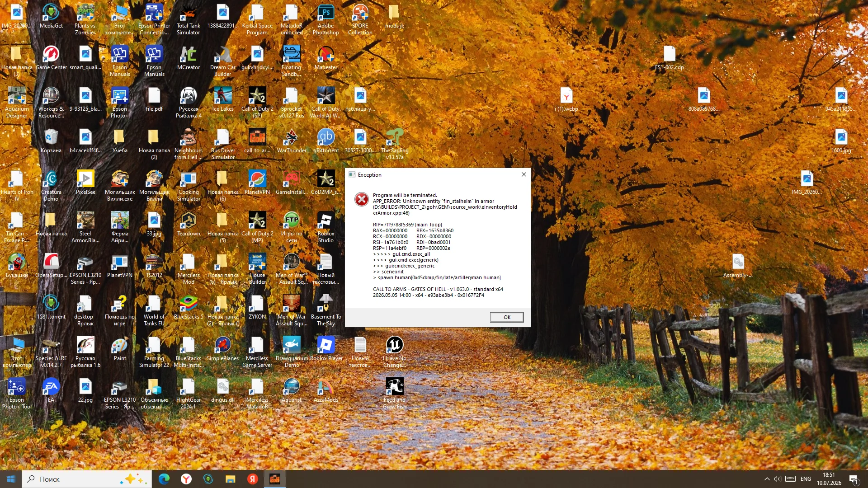This screenshot has height=488, width=868.
Task: Select the Workers & Resources shortcut
Action: (x=51, y=103)
